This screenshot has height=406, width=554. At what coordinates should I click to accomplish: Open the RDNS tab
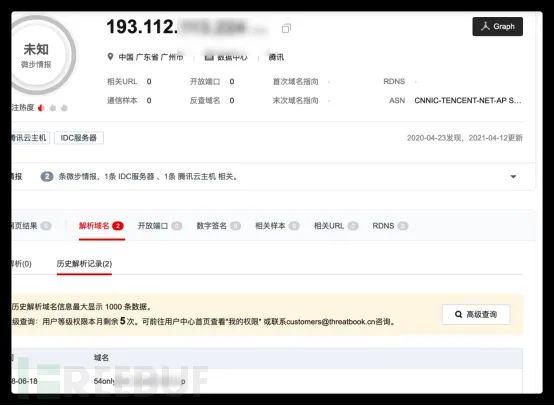390,226
